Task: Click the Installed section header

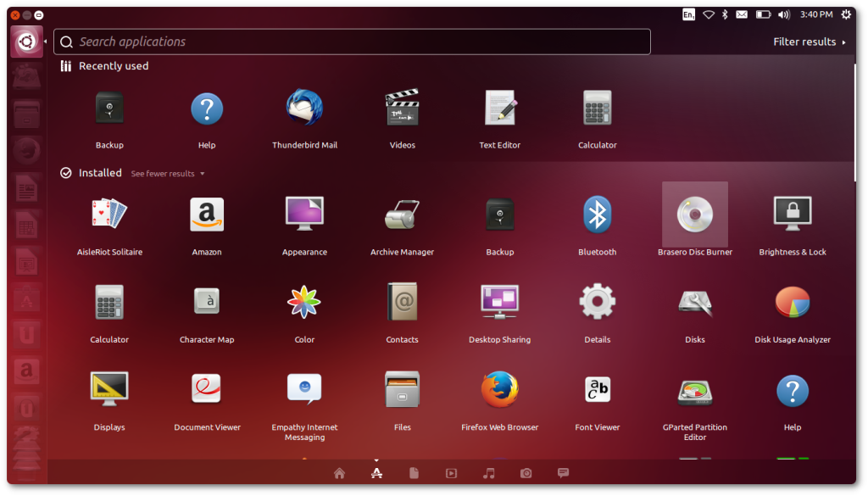Action: coord(100,173)
